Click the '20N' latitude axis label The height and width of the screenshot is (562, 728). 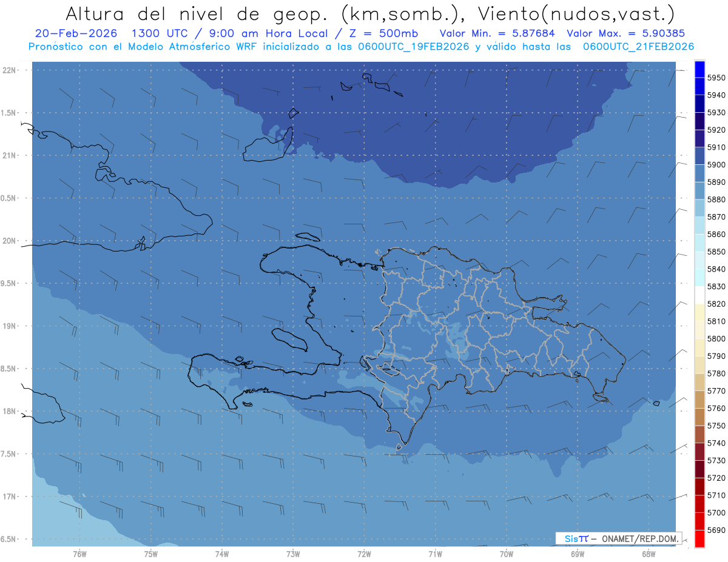tap(10, 241)
